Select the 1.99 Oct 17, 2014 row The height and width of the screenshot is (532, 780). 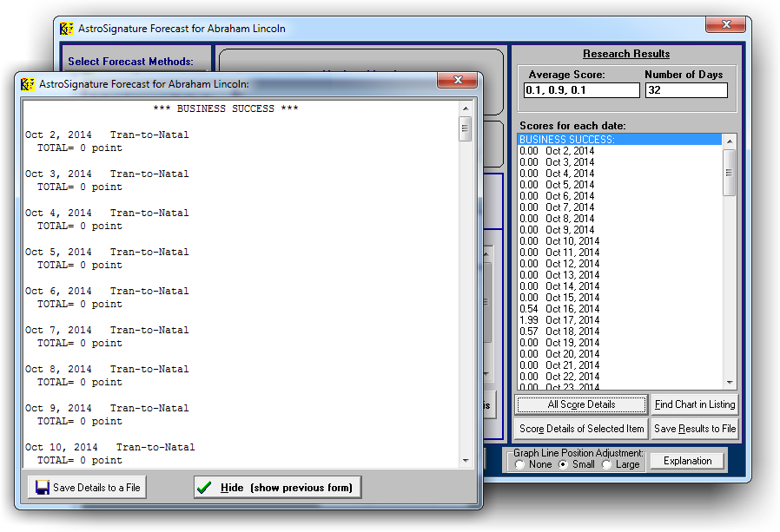point(620,319)
